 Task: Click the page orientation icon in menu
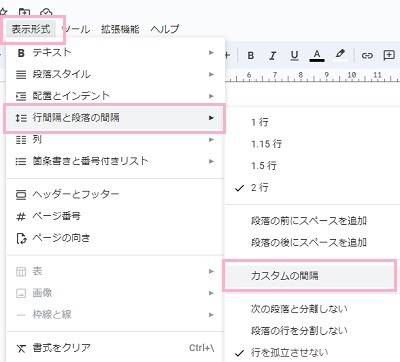point(21,238)
